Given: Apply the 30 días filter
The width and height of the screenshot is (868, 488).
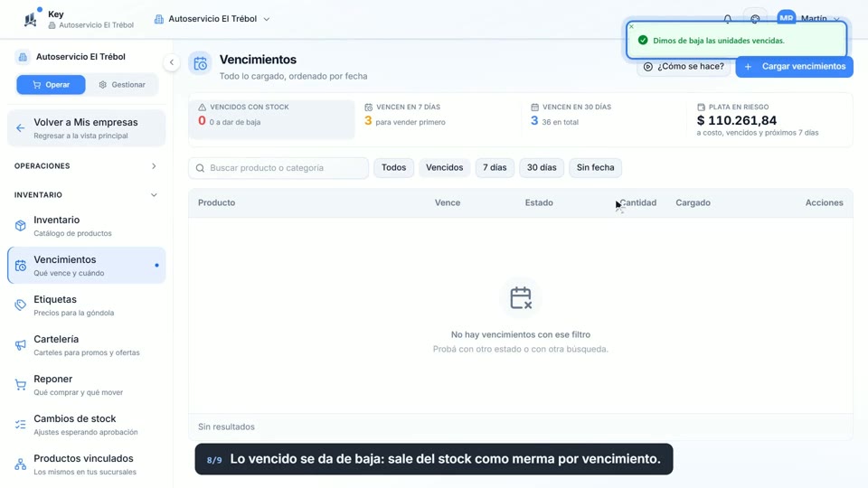Looking at the screenshot, I should [542, 168].
